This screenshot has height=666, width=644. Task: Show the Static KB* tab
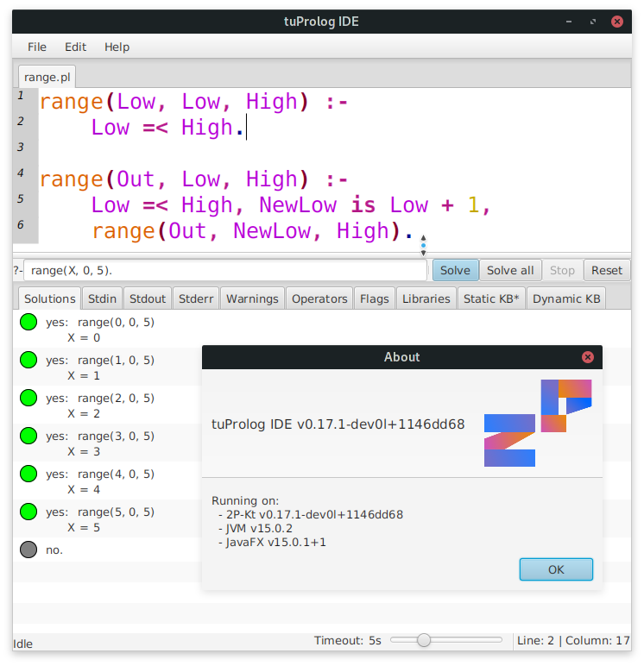tap(491, 298)
